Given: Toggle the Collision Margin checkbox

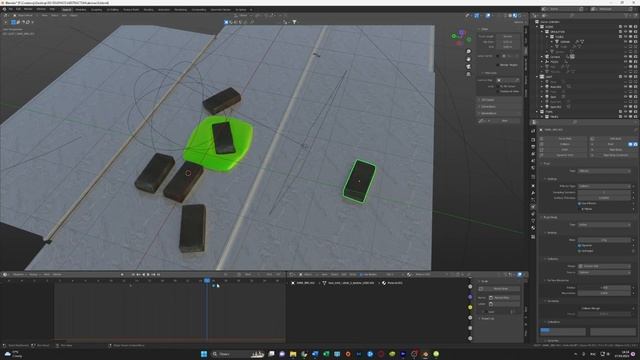Looking at the screenshot, I should coord(579,309).
